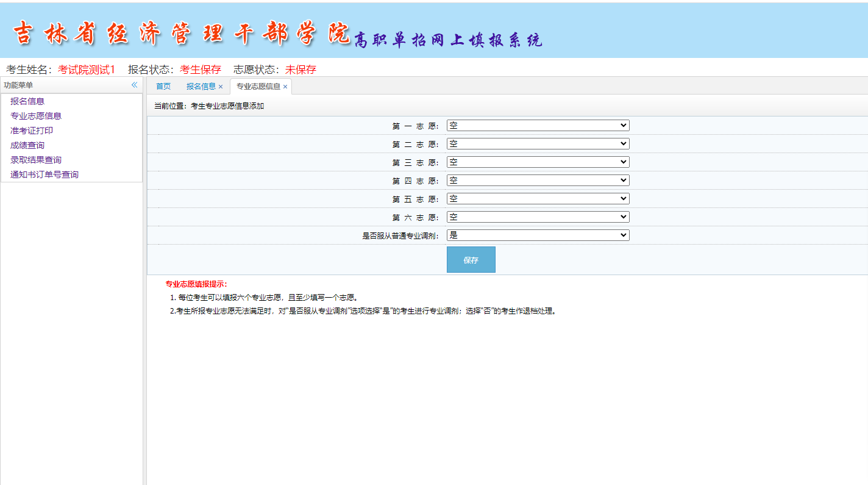Open the 第五志愿 dropdown
The image size is (868, 485).
(538, 198)
